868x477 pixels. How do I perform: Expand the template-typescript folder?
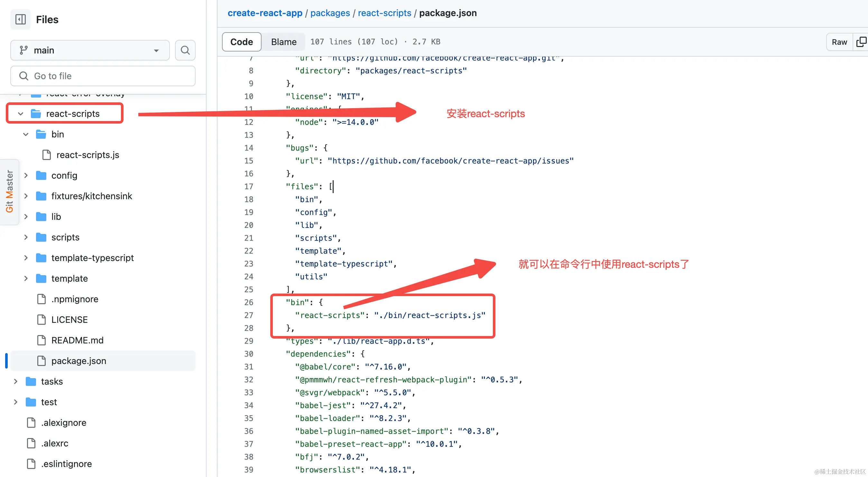[x=26, y=257]
